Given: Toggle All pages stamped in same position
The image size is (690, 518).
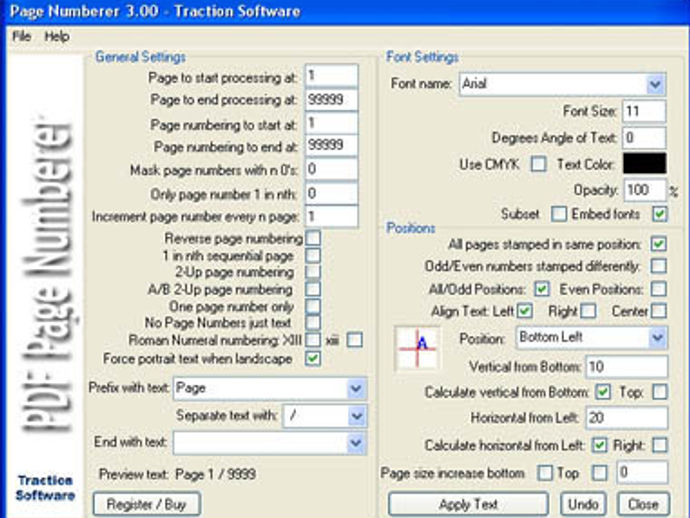Looking at the screenshot, I should pos(659,244).
